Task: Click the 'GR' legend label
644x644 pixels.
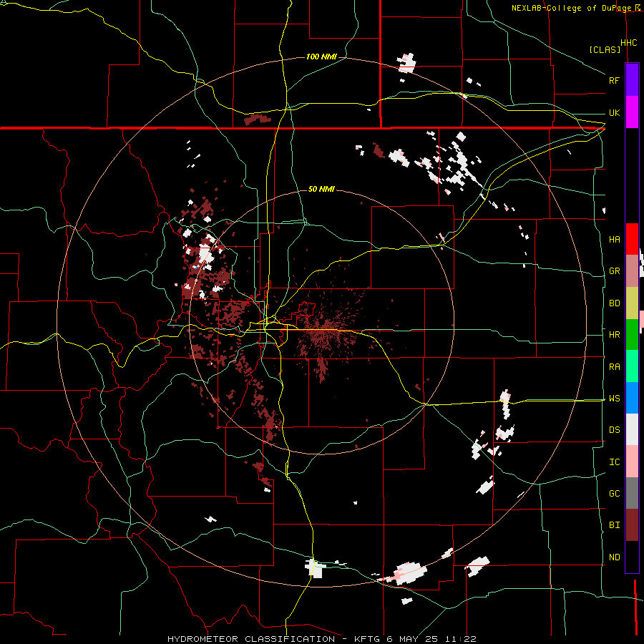Action: click(x=614, y=271)
